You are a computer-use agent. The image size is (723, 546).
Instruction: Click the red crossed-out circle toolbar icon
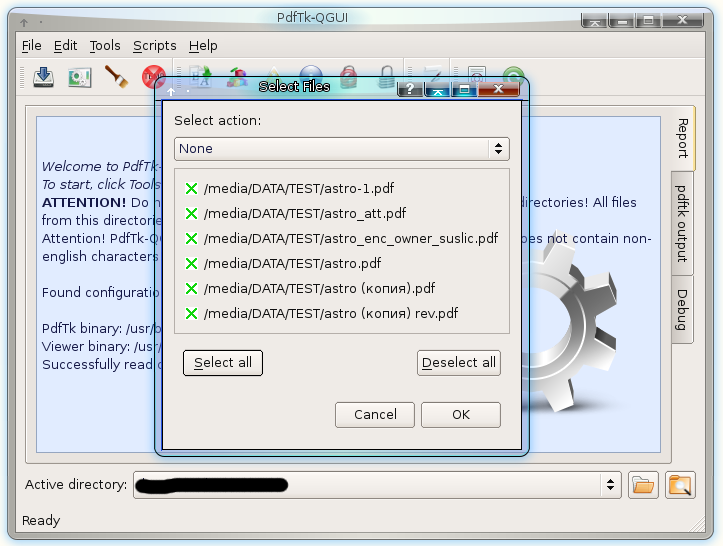(x=154, y=76)
